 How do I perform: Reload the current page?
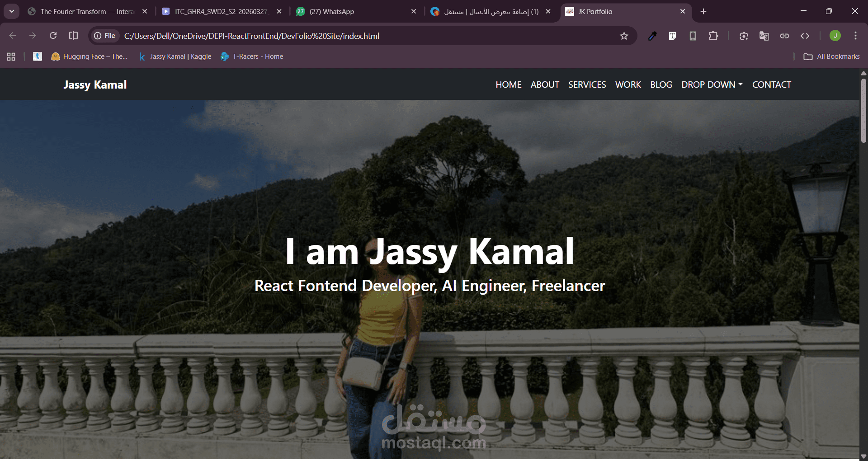(x=53, y=36)
